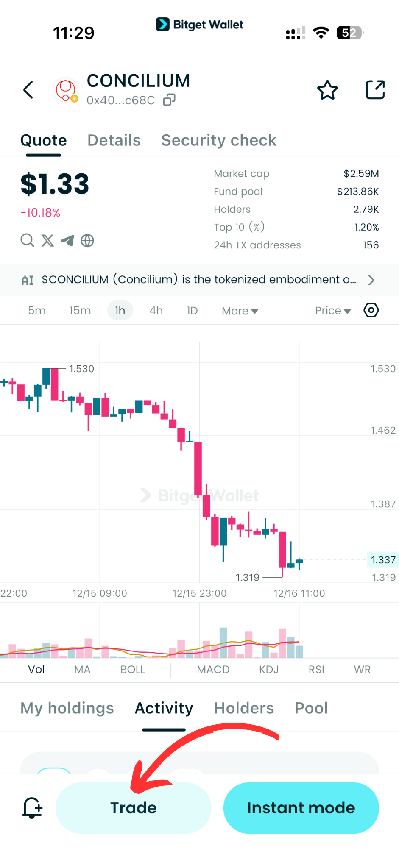Select the 4h chart timeframe
The height and width of the screenshot is (868, 399).
pyautogui.click(x=156, y=310)
